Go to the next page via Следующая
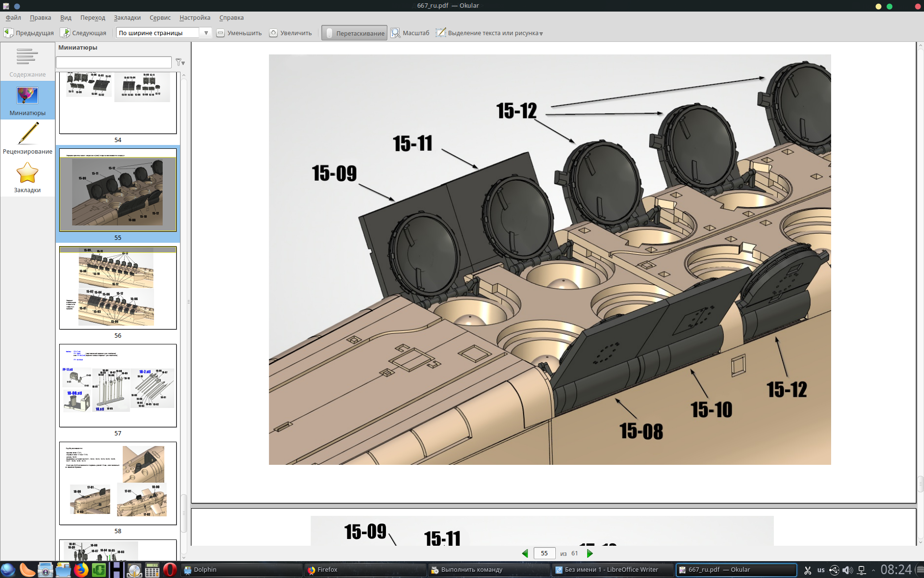The width and height of the screenshot is (924, 578). (83, 33)
